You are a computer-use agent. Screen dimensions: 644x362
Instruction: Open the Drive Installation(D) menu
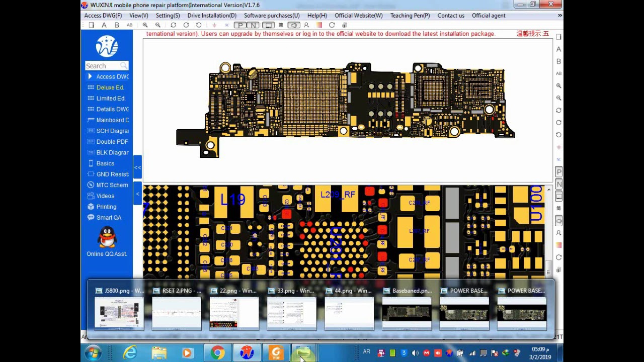[212, 16]
